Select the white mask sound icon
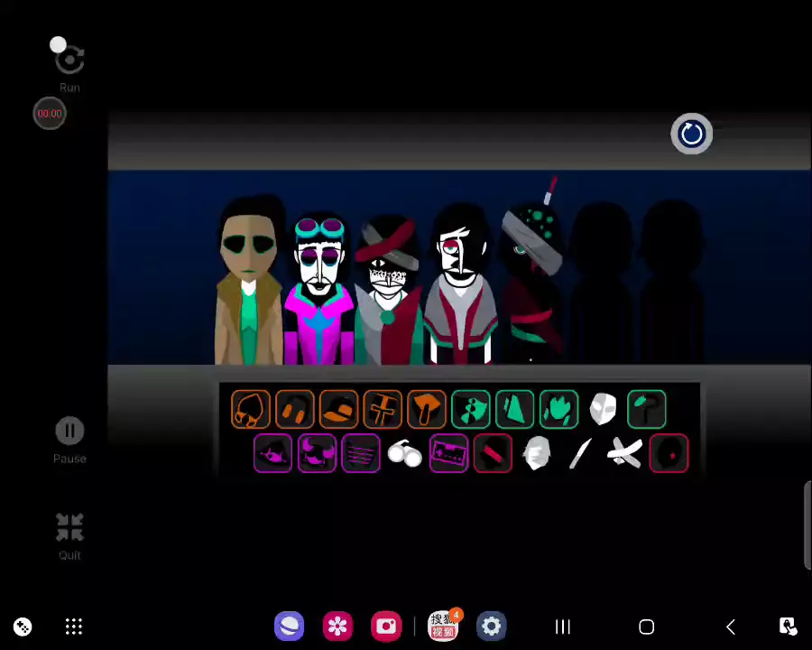812x650 pixels. pyautogui.click(x=603, y=409)
